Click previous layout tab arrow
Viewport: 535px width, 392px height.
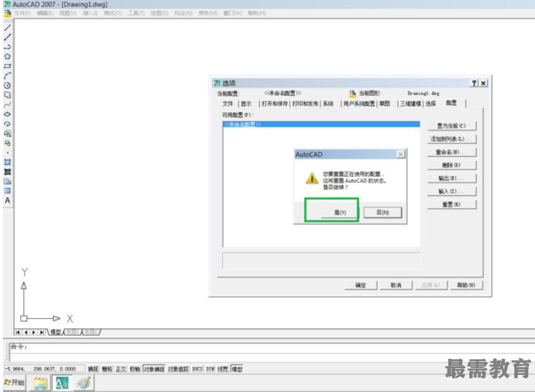26,332
